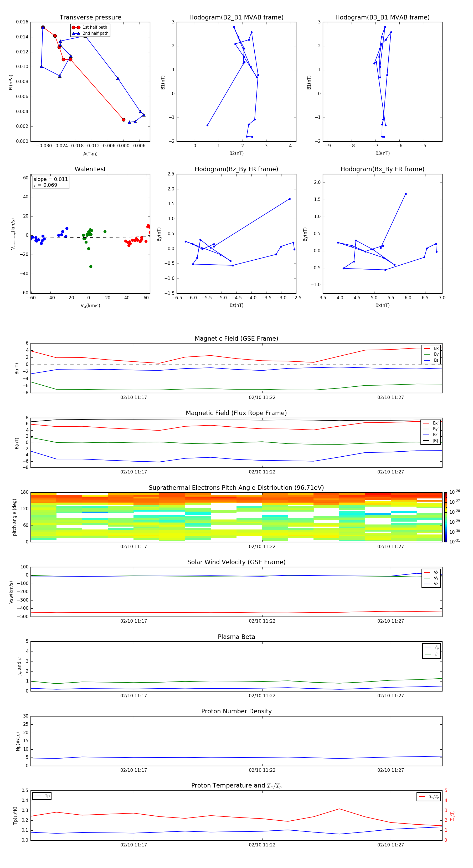
Task: Click the 'V_A(km/s)' x-axis label
Action: 90,306
